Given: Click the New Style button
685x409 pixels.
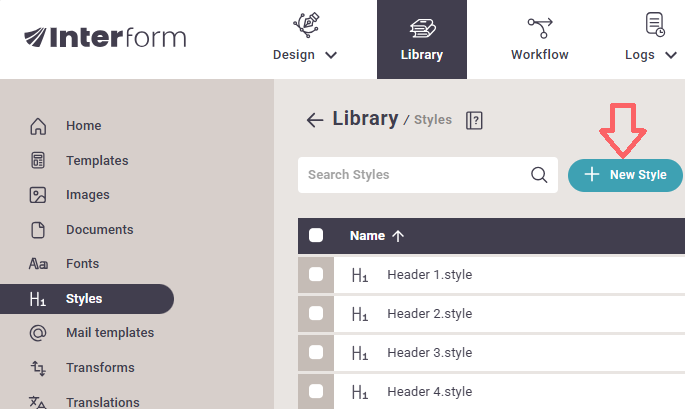Looking at the screenshot, I should (625, 175).
